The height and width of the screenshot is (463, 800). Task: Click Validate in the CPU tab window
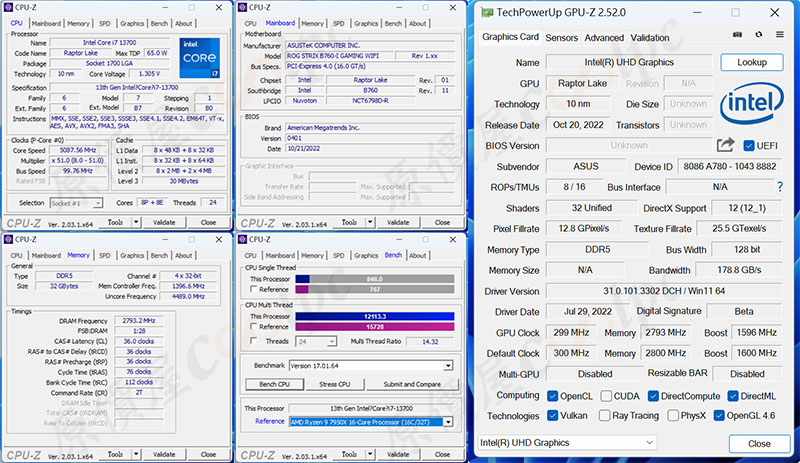[x=164, y=223]
